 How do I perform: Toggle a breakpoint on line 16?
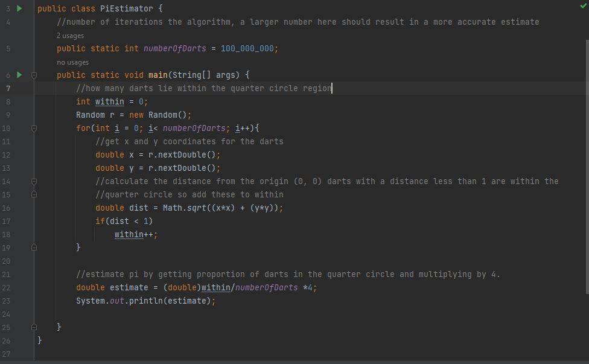point(25,208)
